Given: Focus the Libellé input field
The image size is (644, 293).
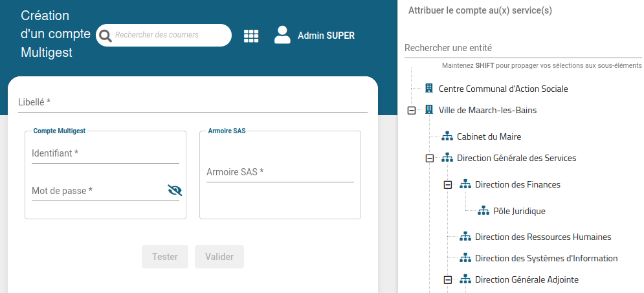Looking at the screenshot, I should pos(193,102).
